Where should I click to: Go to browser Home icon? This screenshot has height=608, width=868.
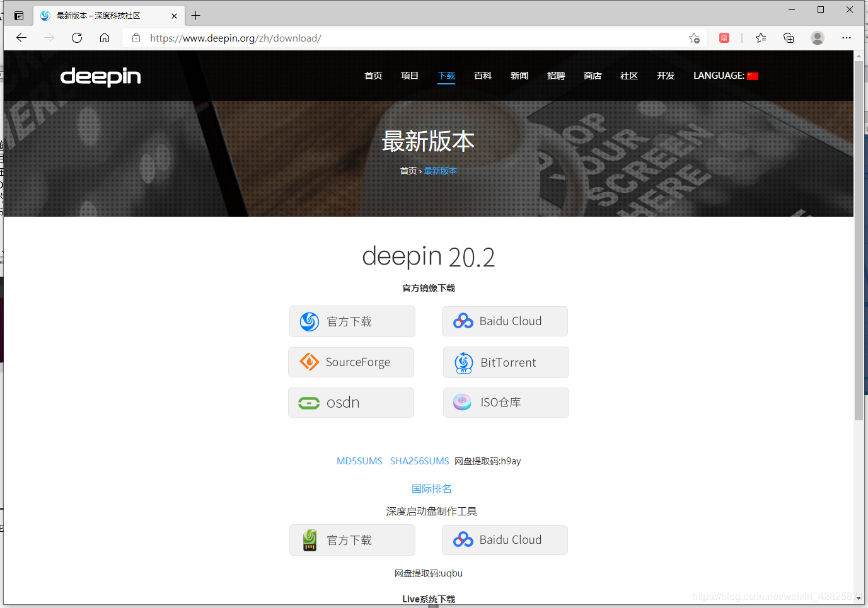tap(105, 38)
